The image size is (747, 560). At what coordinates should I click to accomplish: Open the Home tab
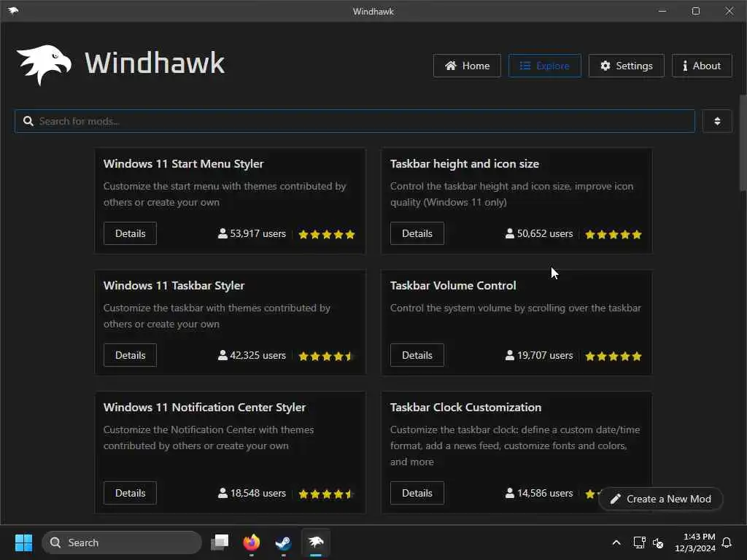click(467, 66)
